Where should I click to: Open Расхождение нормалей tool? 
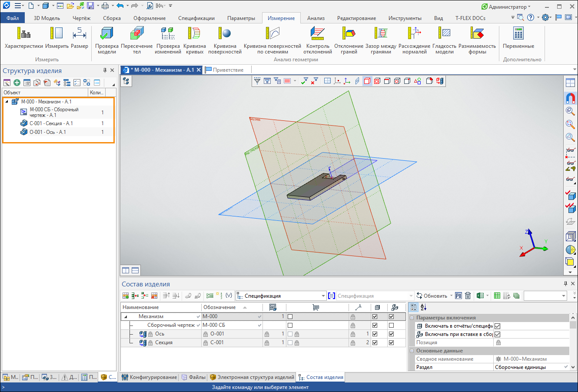[x=415, y=40]
